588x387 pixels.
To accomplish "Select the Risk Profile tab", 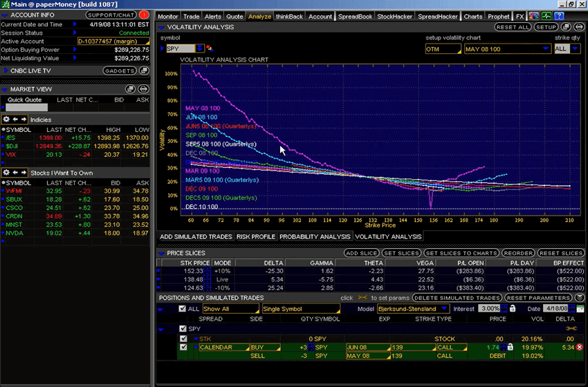I will point(256,237).
